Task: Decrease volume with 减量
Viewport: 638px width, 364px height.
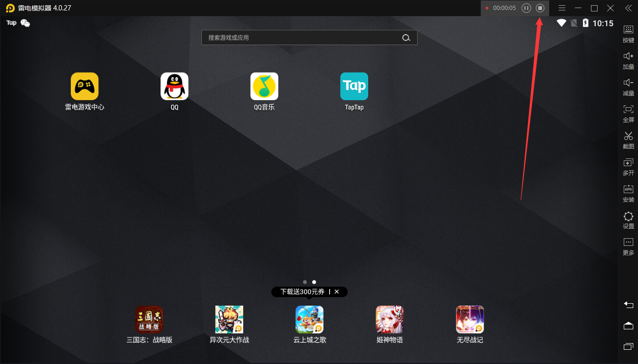Action: pos(628,87)
